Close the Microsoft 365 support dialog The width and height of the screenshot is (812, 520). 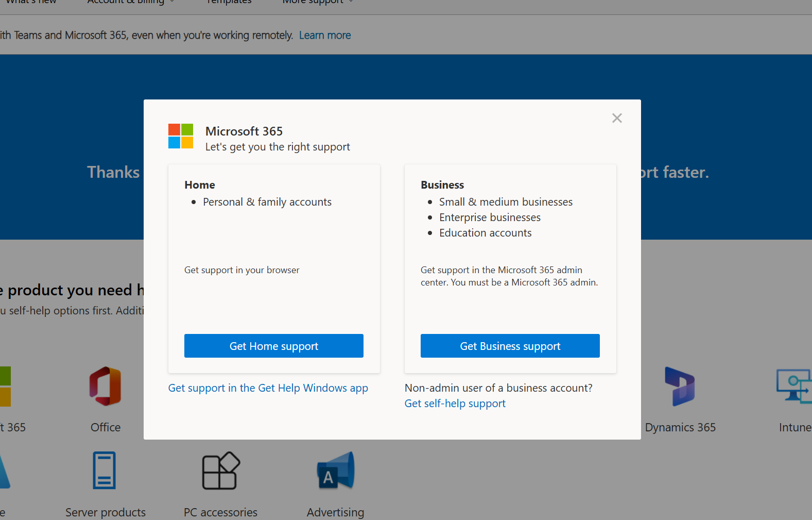(617, 118)
